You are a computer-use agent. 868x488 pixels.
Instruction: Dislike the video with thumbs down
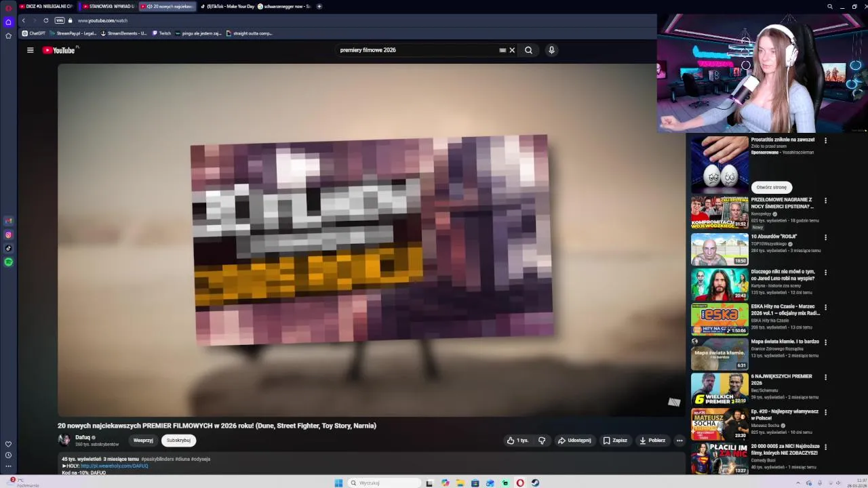pos(542,441)
